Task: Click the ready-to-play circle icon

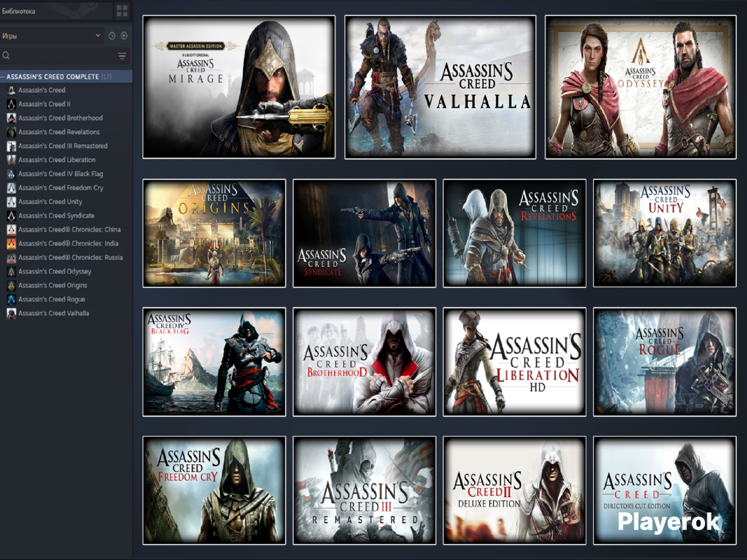Action: pyautogui.click(x=124, y=36)
